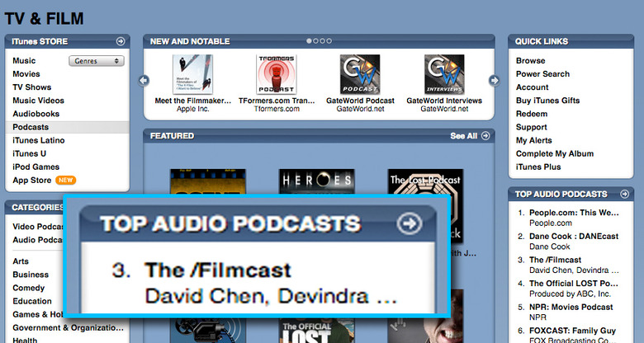Open Top Audio Podcasts sidebar arrow icon
This screenshot has height=343, width=644.
(x=624, y=194)
